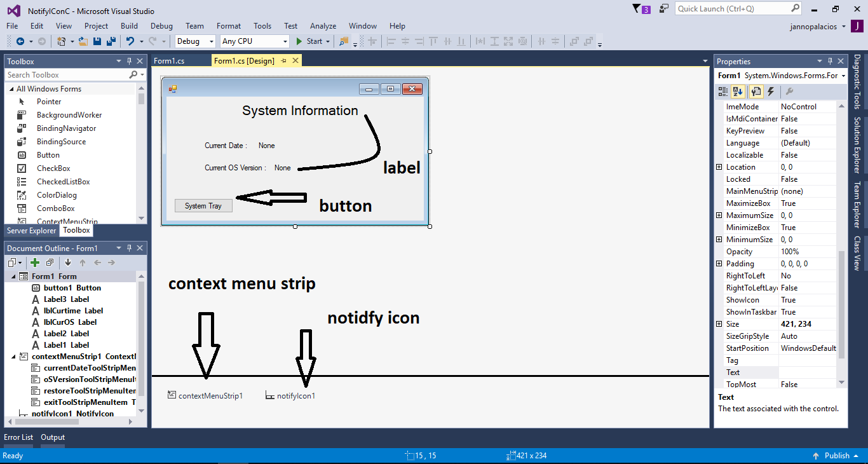Select the CheckBox toolbox item
The height and width of the screenshot is (464, 868).
point(53,168)
